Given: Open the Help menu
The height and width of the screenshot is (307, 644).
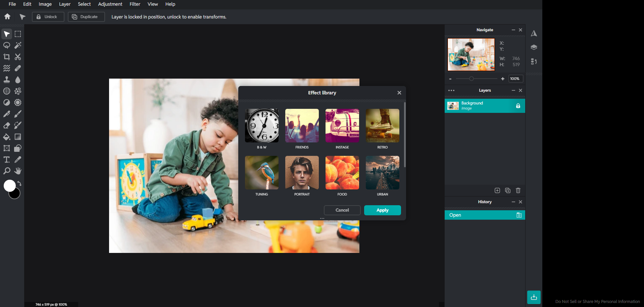Looking at the screenshot, I should pos(170,4).
